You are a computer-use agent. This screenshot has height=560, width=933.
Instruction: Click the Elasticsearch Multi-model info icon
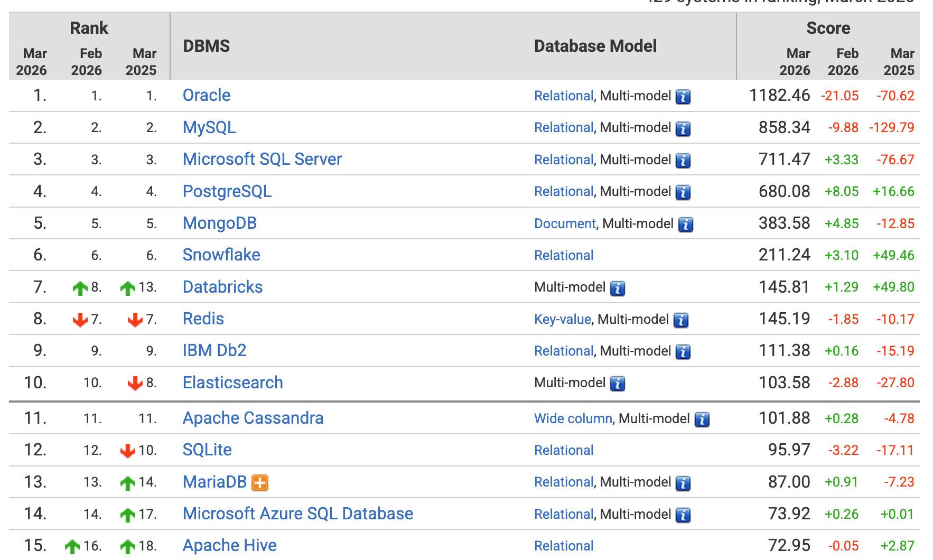(x=617, y=384)
